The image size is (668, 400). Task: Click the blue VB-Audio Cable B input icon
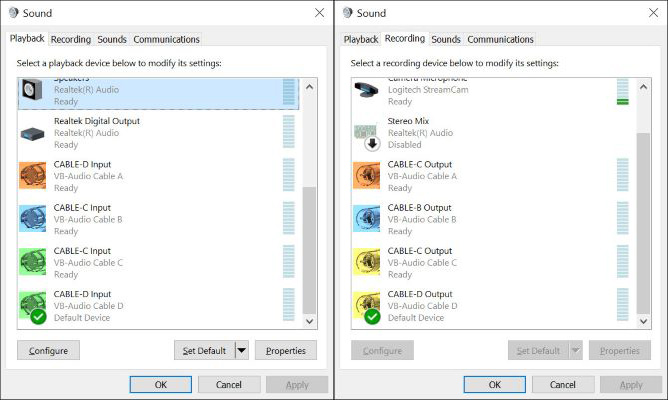33,219
